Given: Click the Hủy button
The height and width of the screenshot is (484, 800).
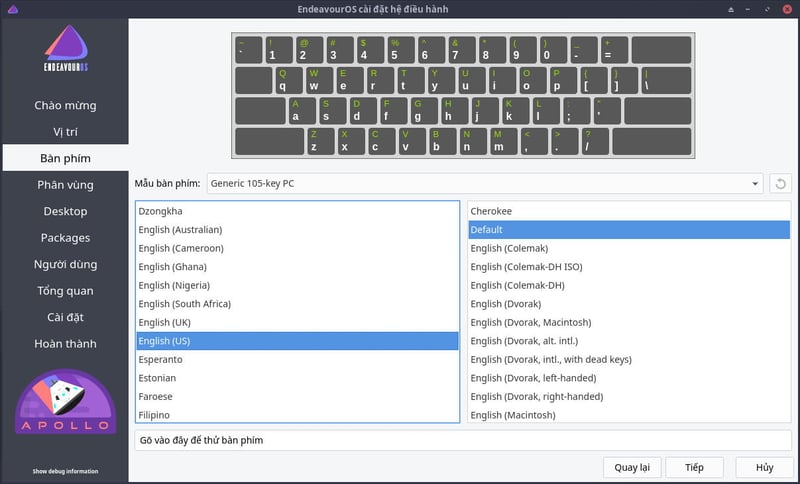Looking at the screenshot, I should coord(764,467).
